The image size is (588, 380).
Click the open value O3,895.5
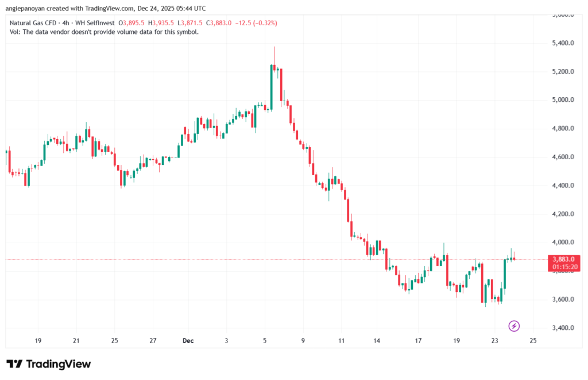133,22
